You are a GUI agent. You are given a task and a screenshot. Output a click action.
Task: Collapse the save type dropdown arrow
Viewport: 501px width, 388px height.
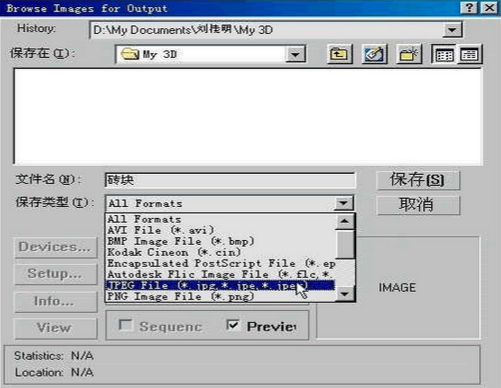coord(343,203)
